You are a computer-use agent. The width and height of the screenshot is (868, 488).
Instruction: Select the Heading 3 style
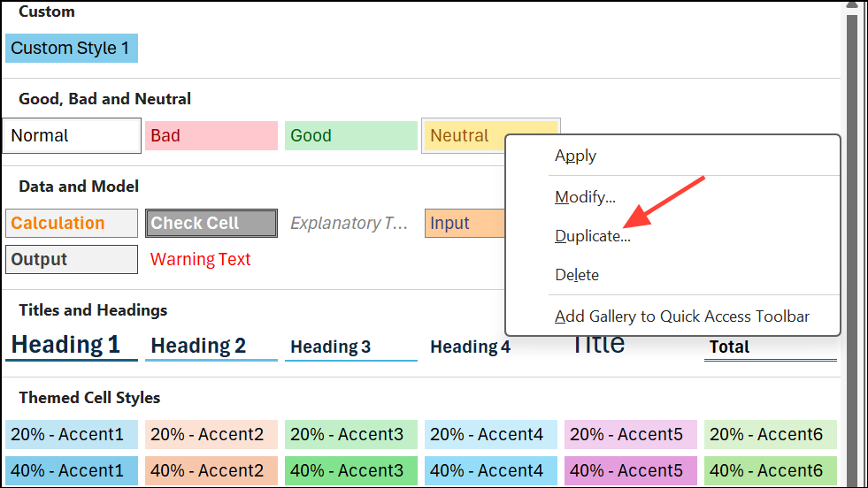[x=350, y=347]
